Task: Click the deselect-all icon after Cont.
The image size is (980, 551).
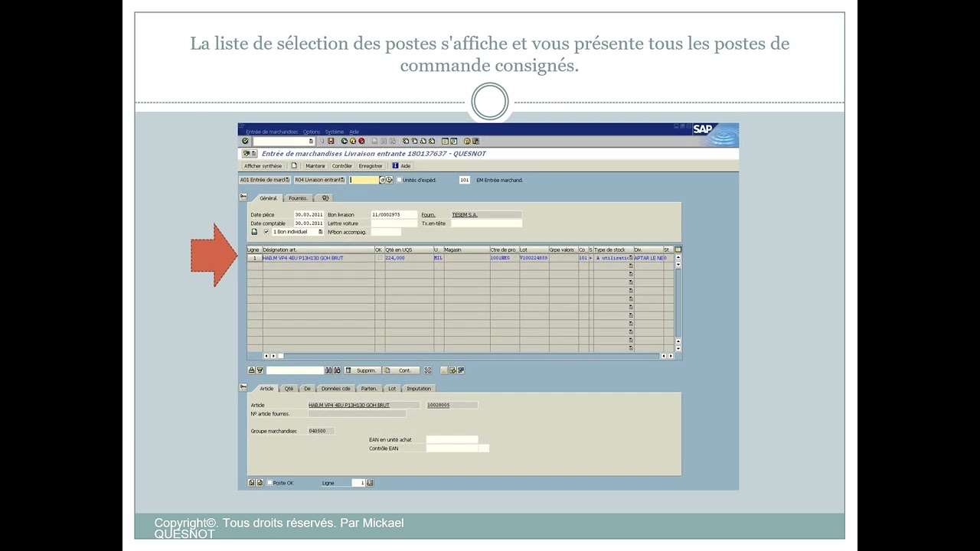Action: pyautogui.click(x=428, y=370)
